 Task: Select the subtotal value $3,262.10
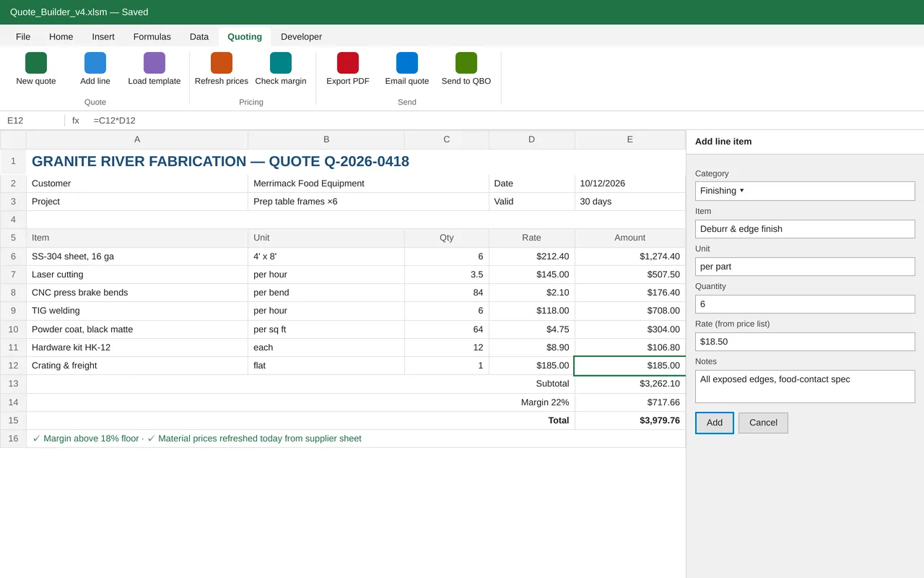[x=630, y=384]
